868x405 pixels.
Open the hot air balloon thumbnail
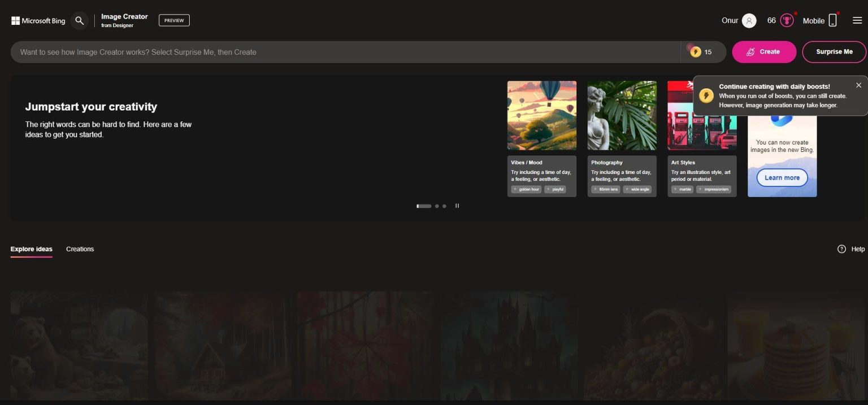coord(541,115)
